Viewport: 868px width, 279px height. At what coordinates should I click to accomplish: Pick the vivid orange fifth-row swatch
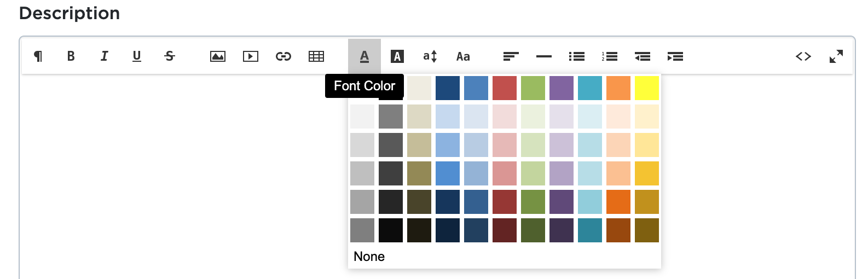pos(618,202)
